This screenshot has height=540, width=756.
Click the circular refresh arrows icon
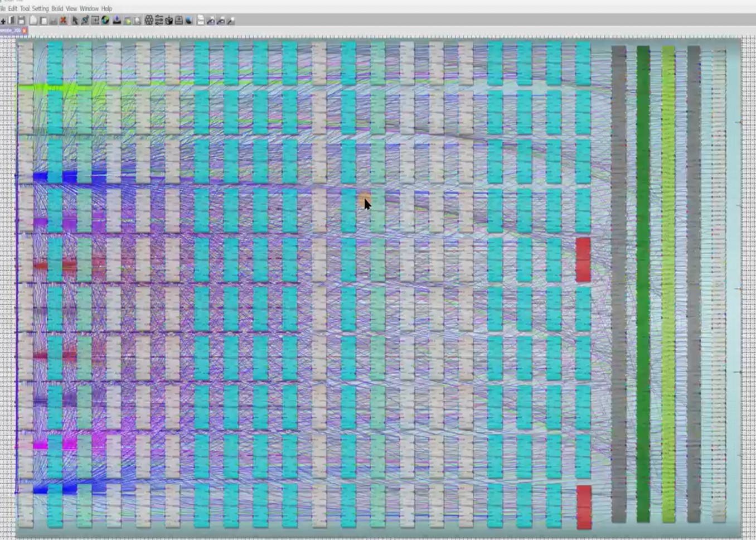tap(105, 21)
